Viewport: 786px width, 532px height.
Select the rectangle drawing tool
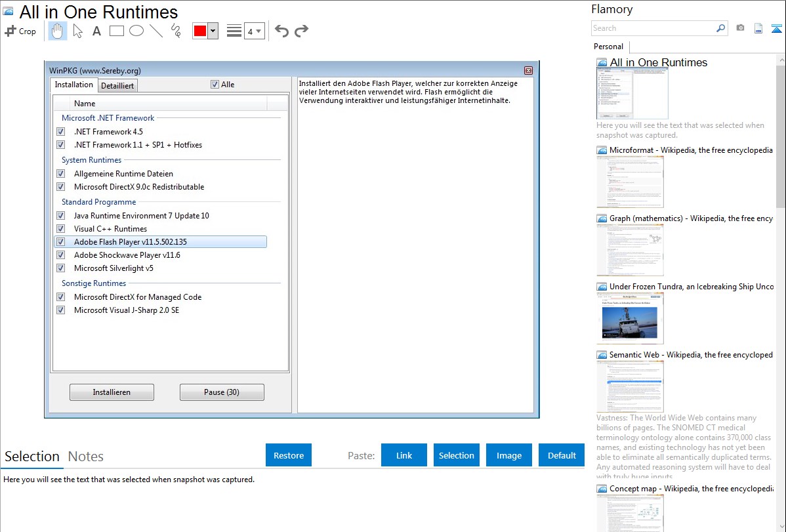tap(116, 31)
